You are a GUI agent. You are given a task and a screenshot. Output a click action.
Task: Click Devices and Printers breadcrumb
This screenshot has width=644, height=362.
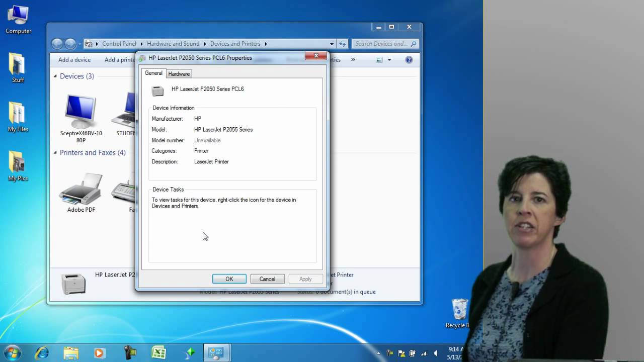click(235, 44)
